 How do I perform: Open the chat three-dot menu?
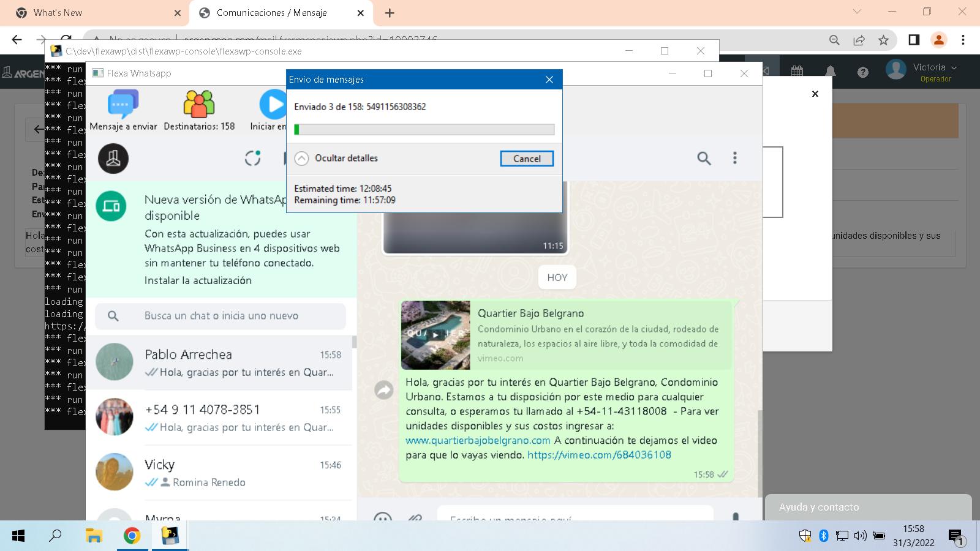tap(735, 158)
